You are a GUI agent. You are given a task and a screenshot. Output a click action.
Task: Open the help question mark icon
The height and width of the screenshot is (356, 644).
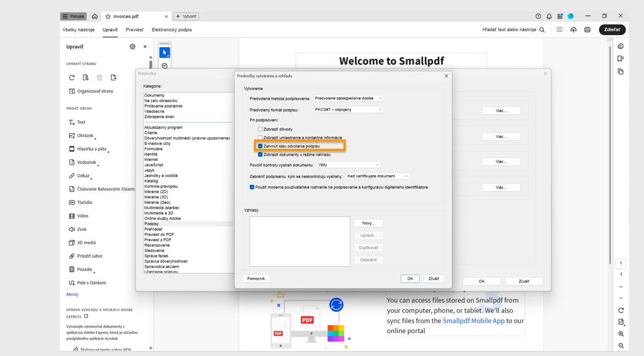538,16
